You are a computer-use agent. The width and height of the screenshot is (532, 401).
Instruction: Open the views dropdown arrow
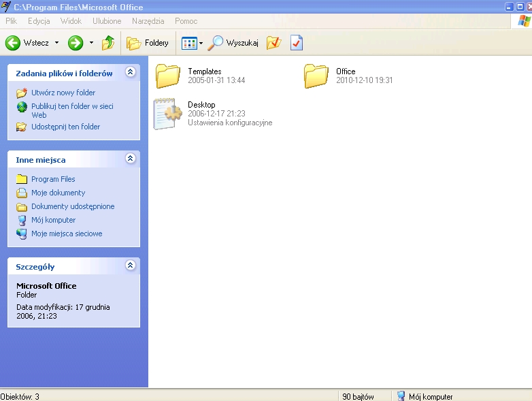tap(201, 43)
